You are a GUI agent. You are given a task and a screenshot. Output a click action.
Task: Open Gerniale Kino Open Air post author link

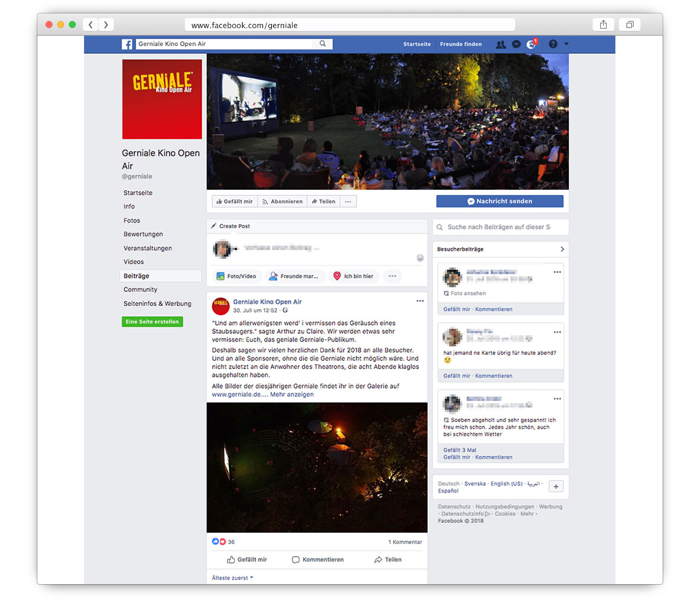coord(267,302)
